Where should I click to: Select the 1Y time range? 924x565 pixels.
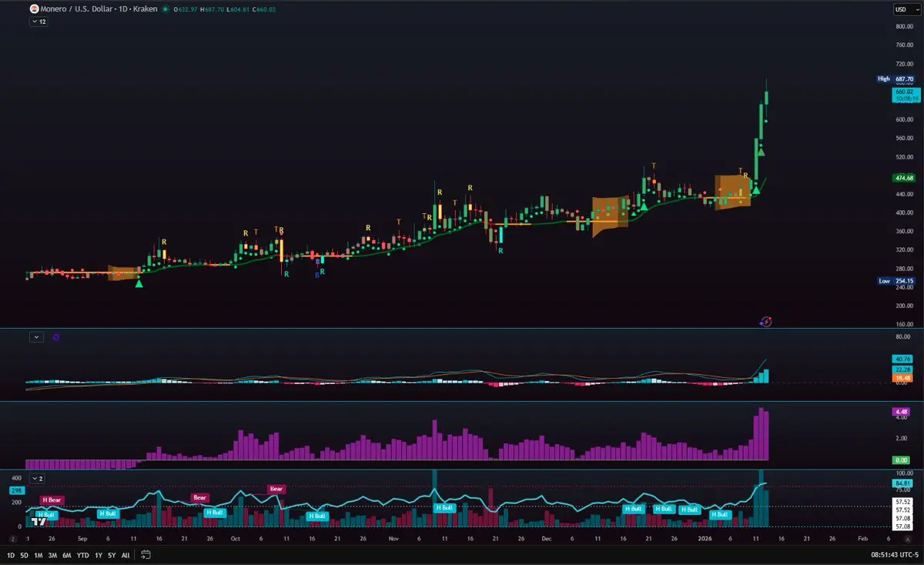click(98, 554)
